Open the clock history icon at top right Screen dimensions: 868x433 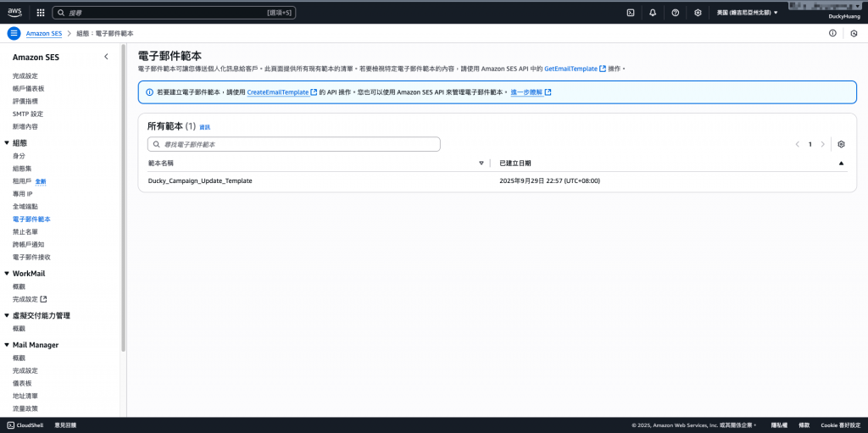(x=854, y=34)
